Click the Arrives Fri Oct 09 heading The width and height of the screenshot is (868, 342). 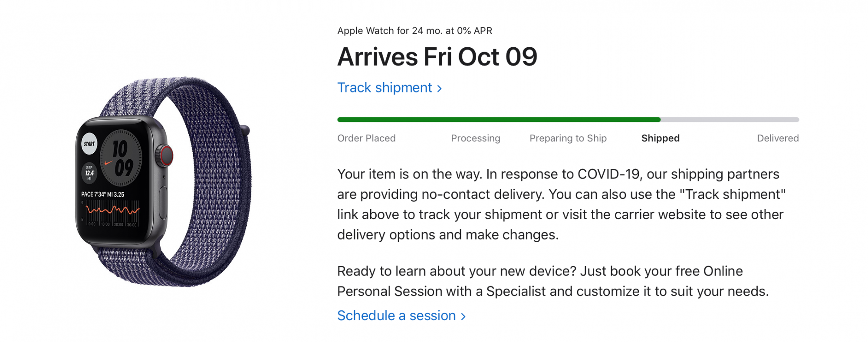click(437, 57)
